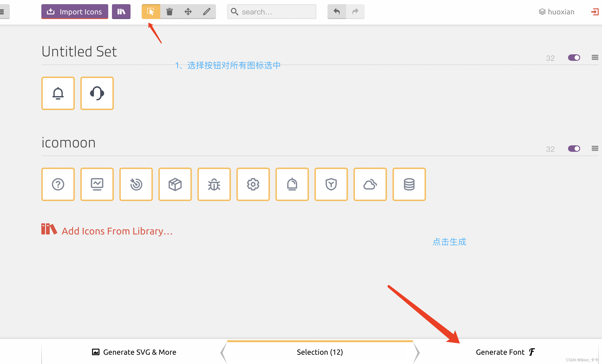Click the sign-in icon

[595, 12]
